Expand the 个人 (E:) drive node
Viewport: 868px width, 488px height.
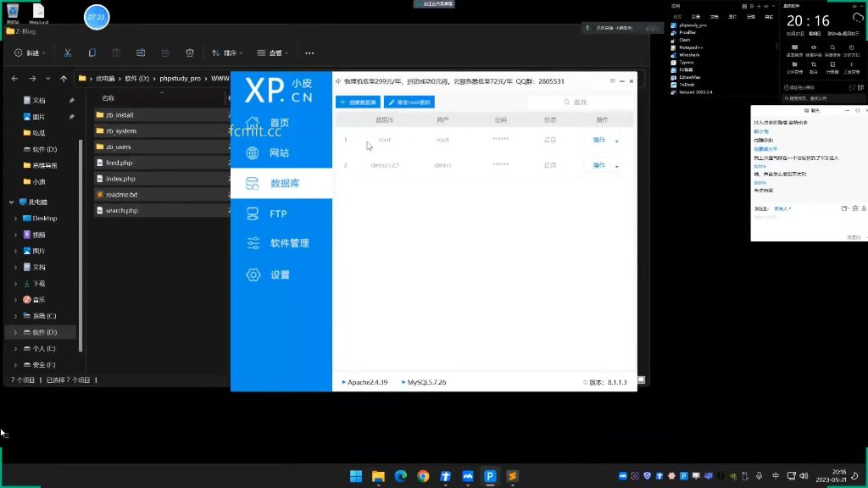point(15,348)
